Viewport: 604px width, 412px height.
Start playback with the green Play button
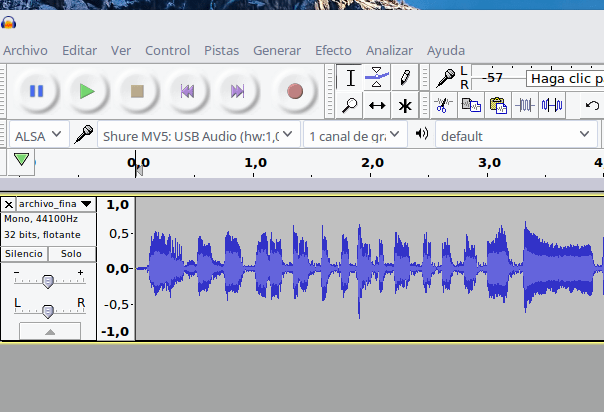click(87, 91)
